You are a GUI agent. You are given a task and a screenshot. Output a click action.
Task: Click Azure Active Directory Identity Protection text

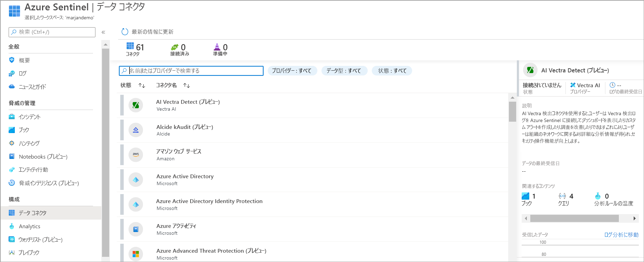click(x=209, y=201)
